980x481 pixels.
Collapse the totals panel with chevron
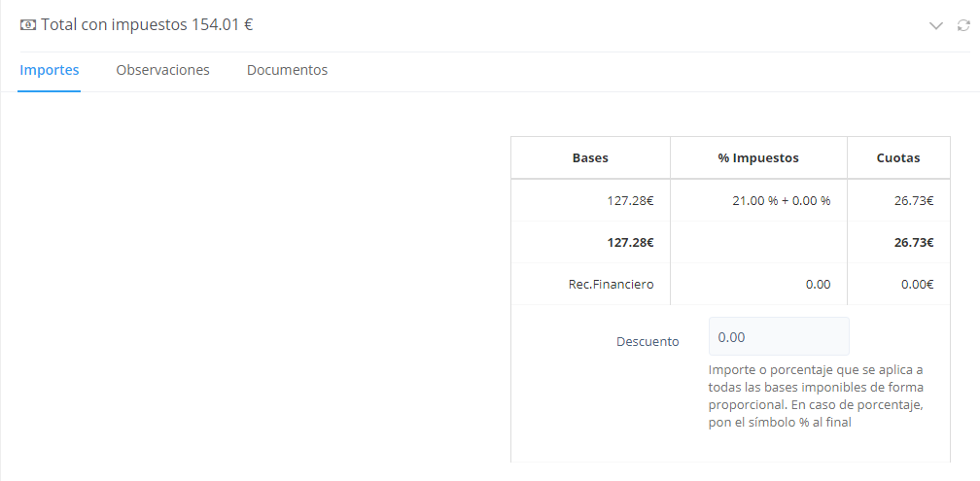(x=936, y=26)
